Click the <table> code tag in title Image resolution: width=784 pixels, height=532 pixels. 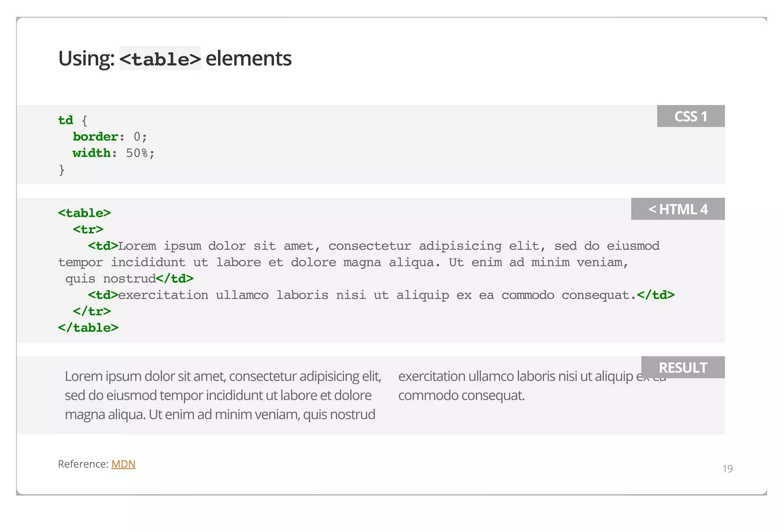pyautogui.click(x=160, y=59)
